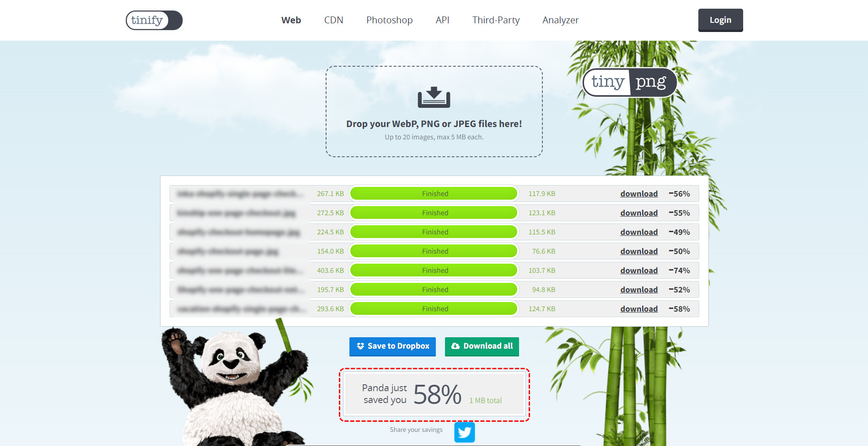
Task: Click the Finished bar of the 293.6 KB file
Action: [x=434, y=309]
